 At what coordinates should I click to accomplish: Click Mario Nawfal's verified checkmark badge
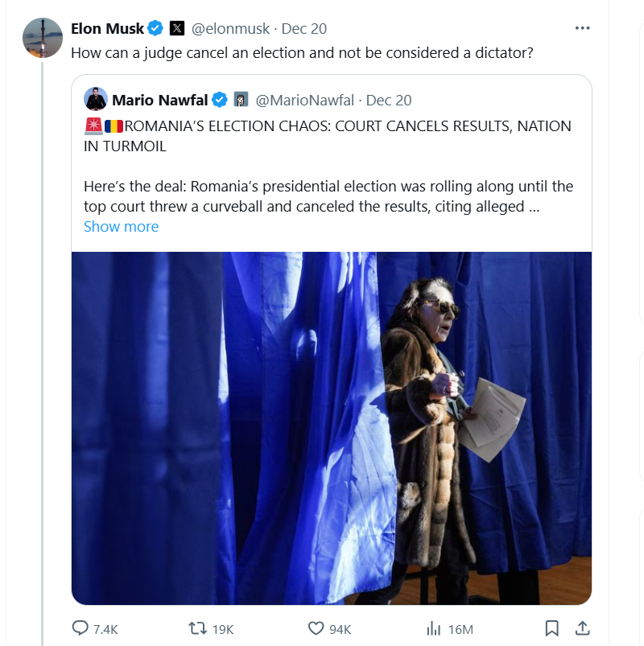tap(220, 100)
